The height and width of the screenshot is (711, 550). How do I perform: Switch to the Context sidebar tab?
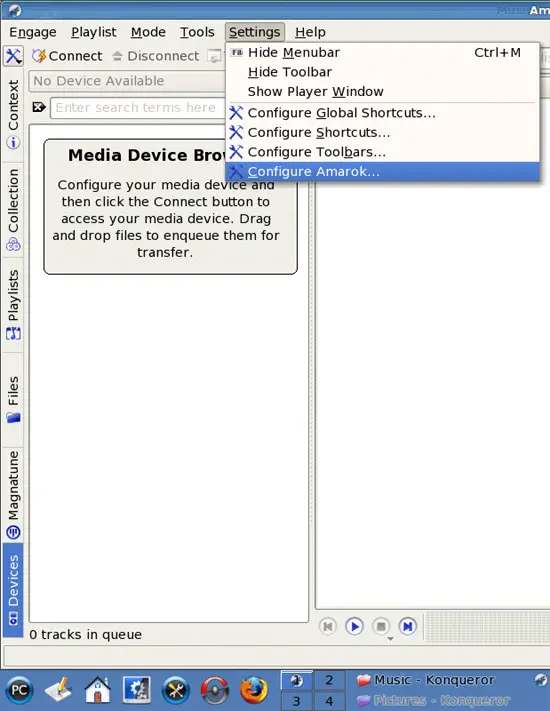click(13, 114)
